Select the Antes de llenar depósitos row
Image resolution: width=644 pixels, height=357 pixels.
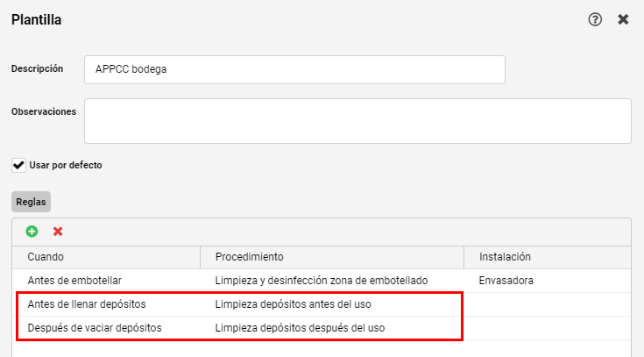[x=322, y=304]
